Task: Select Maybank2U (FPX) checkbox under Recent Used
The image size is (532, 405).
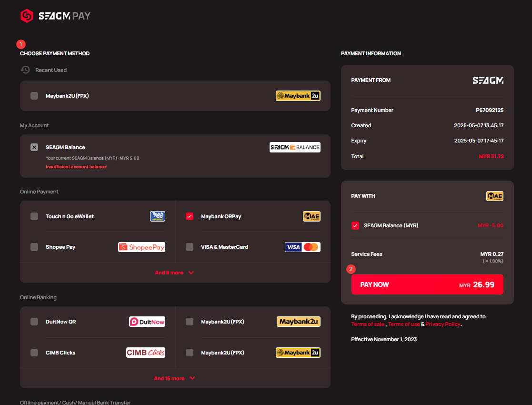Action: [x=34, y=96]
